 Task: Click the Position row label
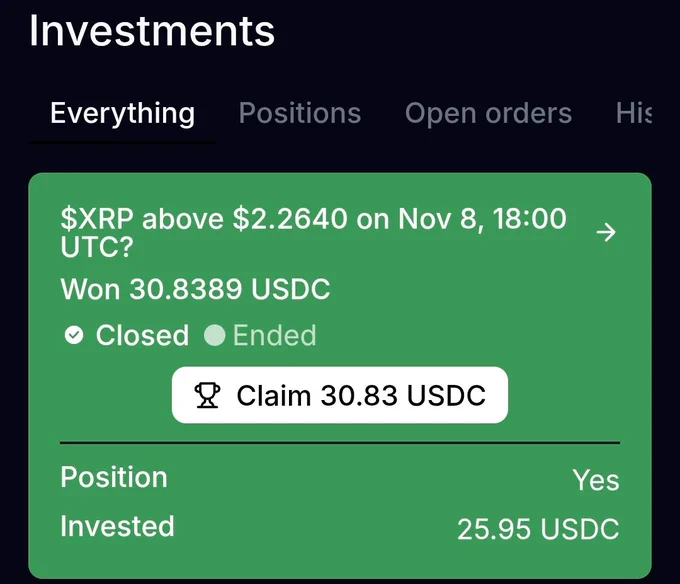pyautogui.click(x=114, y=477)
